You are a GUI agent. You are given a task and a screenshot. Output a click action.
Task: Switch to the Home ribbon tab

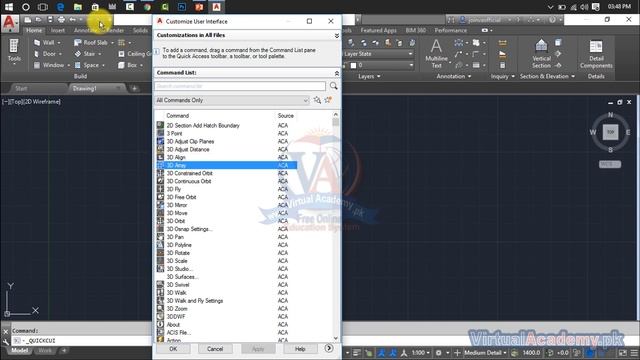[x=34, y=30]
